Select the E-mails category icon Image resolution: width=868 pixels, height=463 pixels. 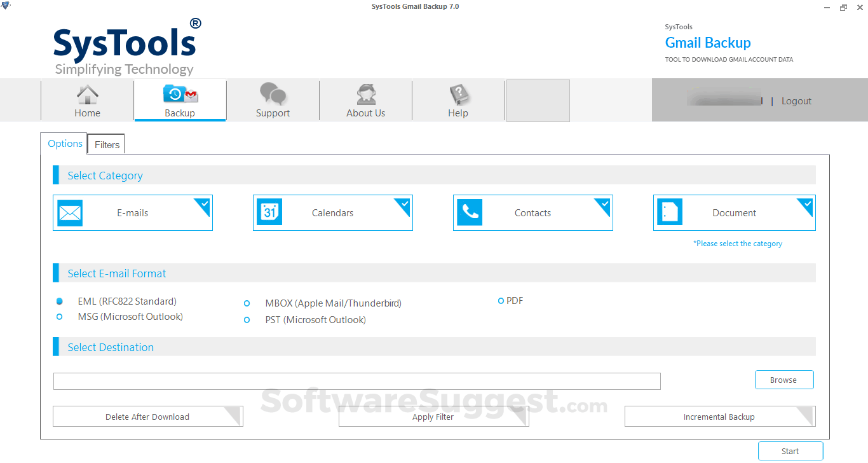(x=69, y=212)
